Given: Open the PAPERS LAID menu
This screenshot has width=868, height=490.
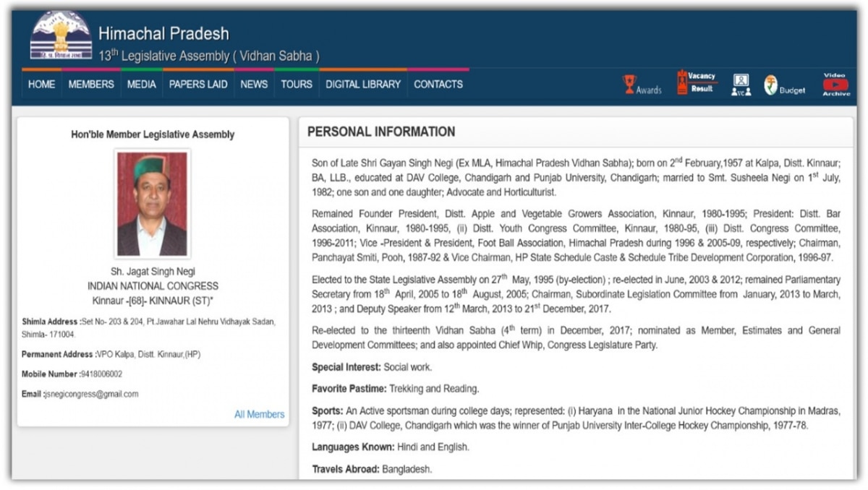Looking at the screenshot, I should point(198,85).
